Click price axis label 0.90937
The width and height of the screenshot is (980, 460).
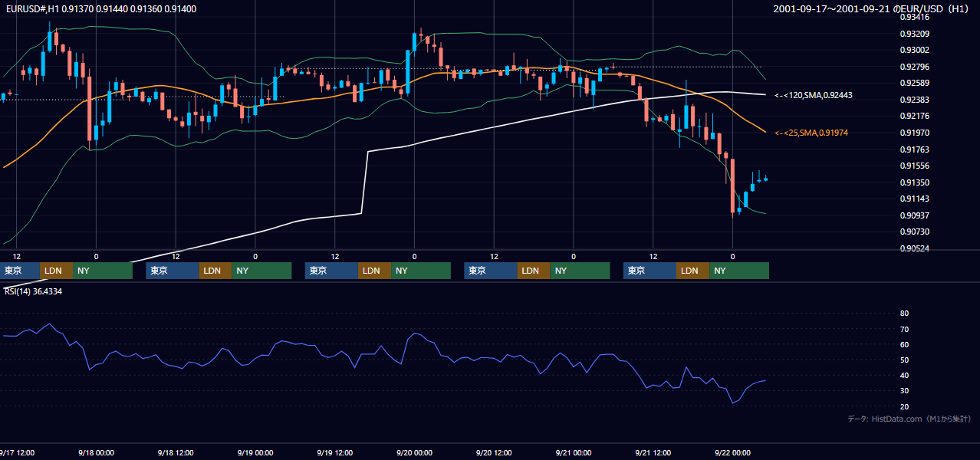click(914, 215)
